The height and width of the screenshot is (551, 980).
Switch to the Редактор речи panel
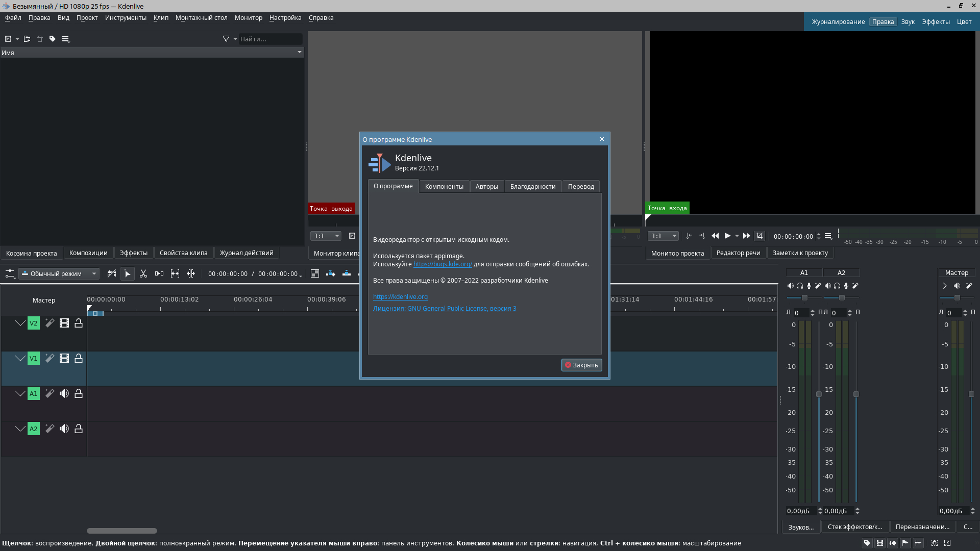(738, 253)
